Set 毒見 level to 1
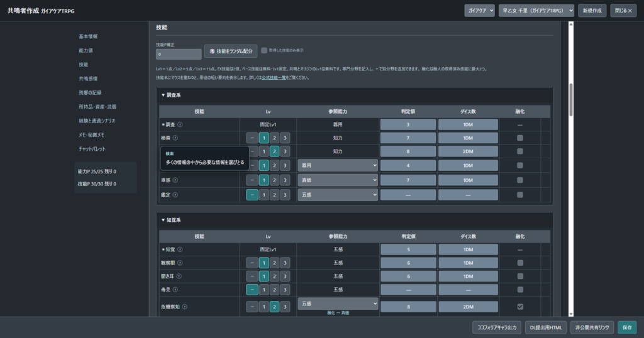The height and width of the screenshot is (338, 644). 264,290
